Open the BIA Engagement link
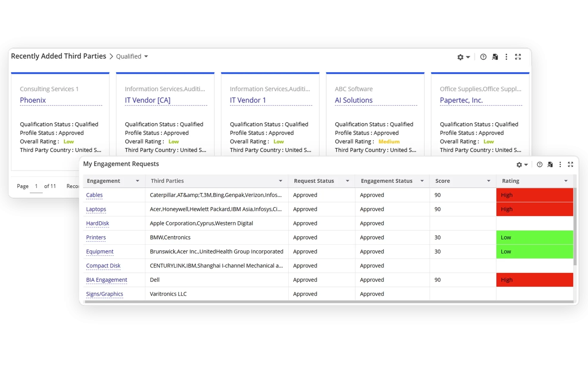588x391 pixels. (x=106, y=280)
